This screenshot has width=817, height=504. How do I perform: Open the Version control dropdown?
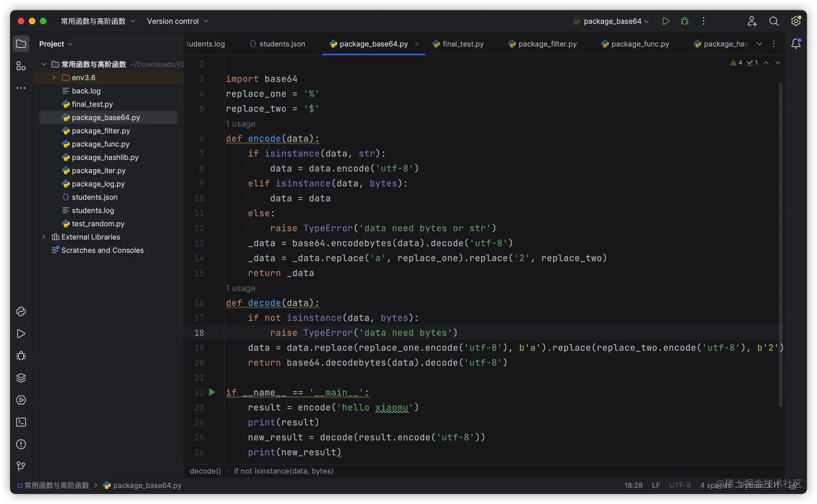pos(178,21)
